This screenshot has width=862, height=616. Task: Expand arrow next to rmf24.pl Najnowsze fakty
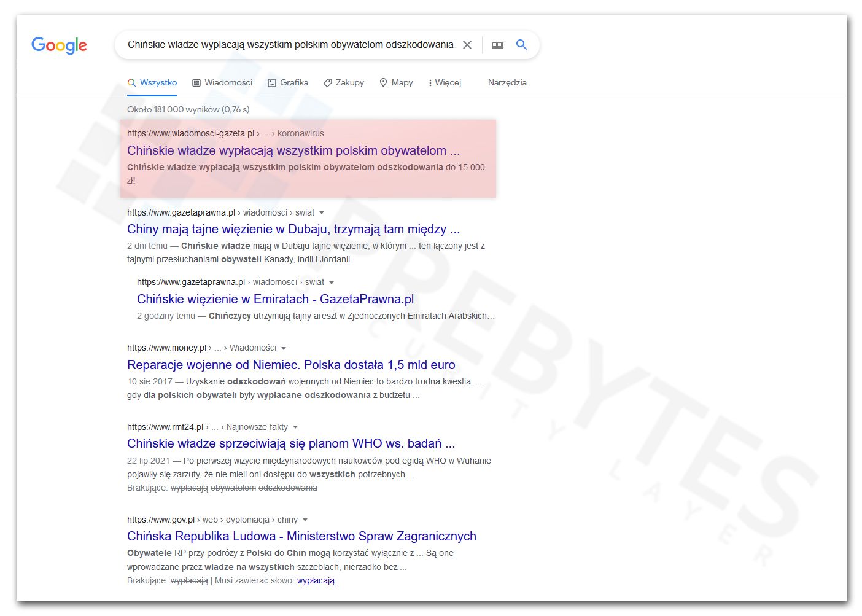(295, 427)
